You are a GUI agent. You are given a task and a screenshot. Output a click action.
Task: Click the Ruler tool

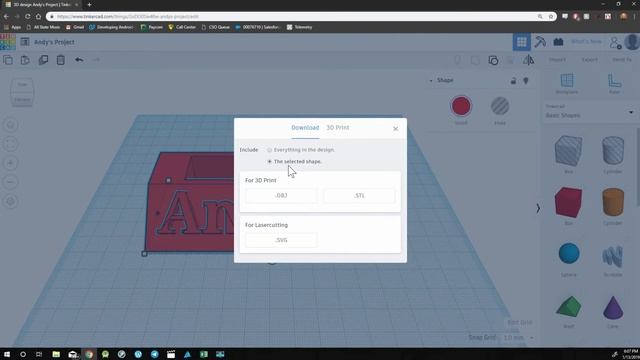click(x=614, y=83)
